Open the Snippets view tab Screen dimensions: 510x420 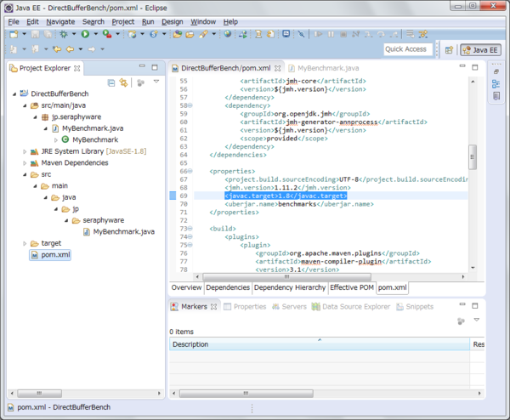pyautogui.click(x=415, y=307)
